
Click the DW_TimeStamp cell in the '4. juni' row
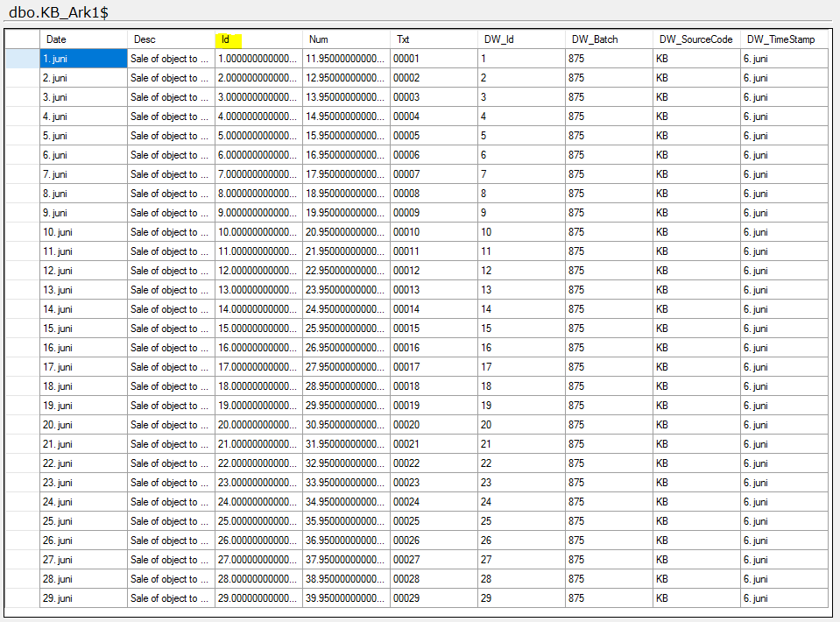[x=784, y=117]
